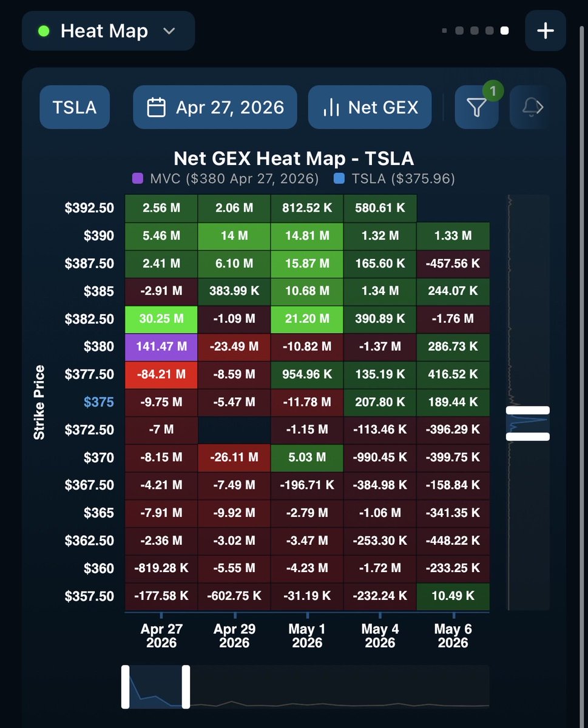Click the $380 strike price label

pos(99,346)
